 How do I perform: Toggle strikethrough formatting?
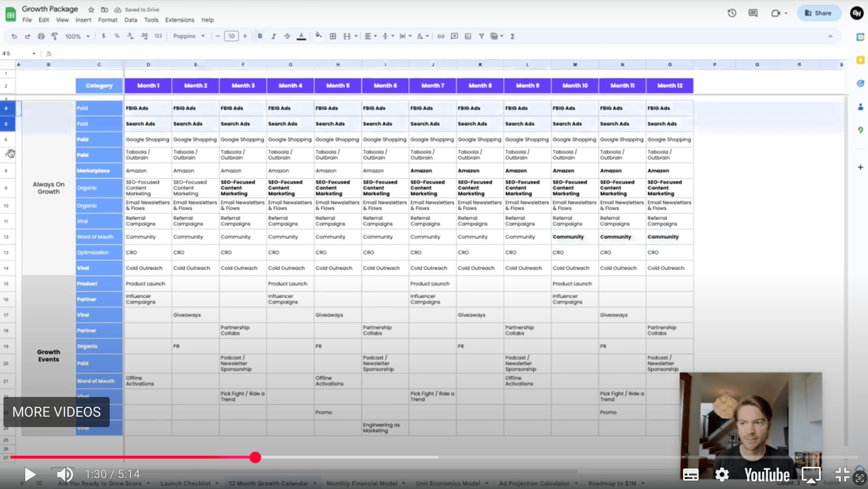coord(287,36)
